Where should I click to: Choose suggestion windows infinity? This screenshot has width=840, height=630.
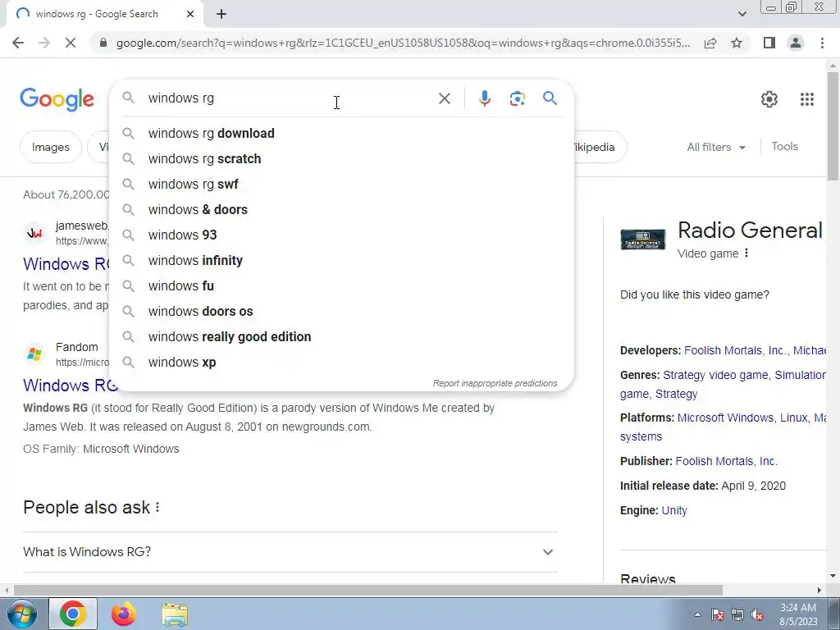point(341,260)
